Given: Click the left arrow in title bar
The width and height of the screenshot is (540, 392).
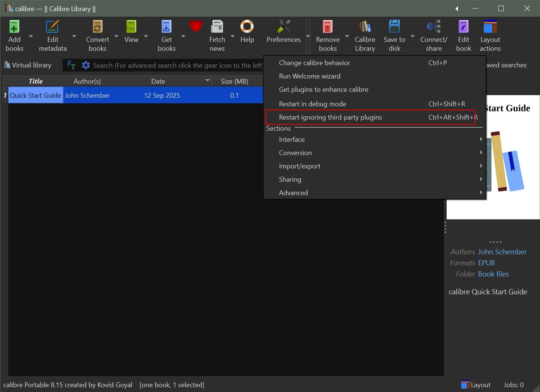Looking at the screenshot, I should point(457,9).
